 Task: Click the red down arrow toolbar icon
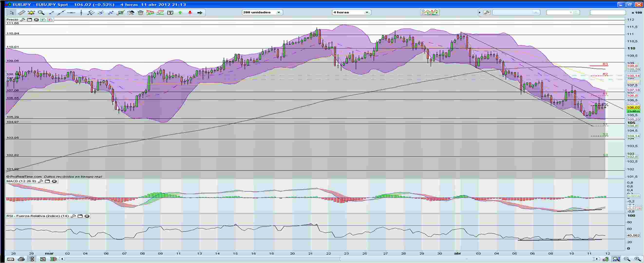pyautogui.click(x=190, y=12)
